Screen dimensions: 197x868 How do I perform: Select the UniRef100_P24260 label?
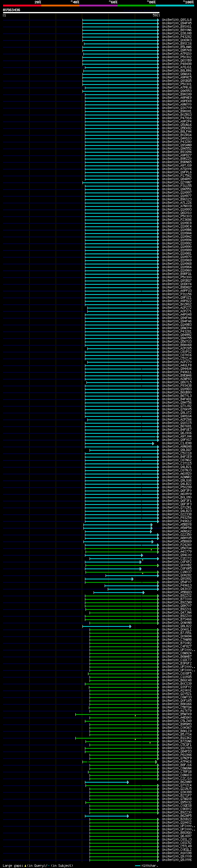[177, 545]
